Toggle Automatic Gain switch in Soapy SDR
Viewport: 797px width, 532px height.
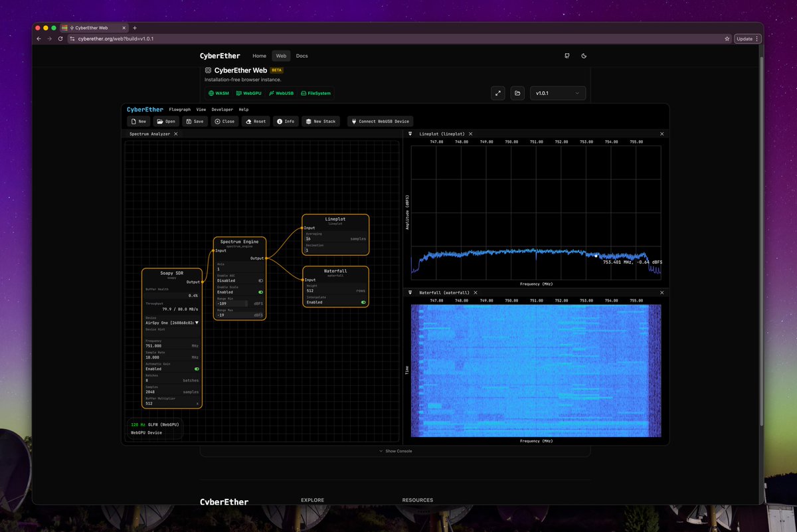tap(197, 369)
